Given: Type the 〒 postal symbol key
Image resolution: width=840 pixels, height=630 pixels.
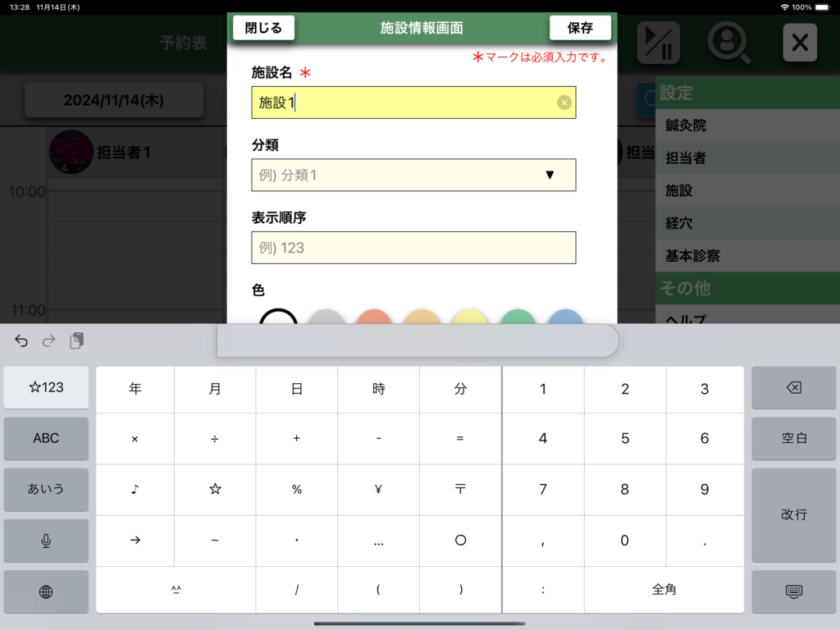Looking at the screenshot, I should point(460,489).
